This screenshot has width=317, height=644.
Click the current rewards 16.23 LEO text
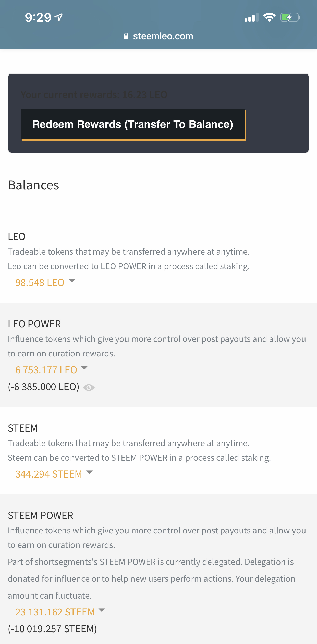click(94, 95)
